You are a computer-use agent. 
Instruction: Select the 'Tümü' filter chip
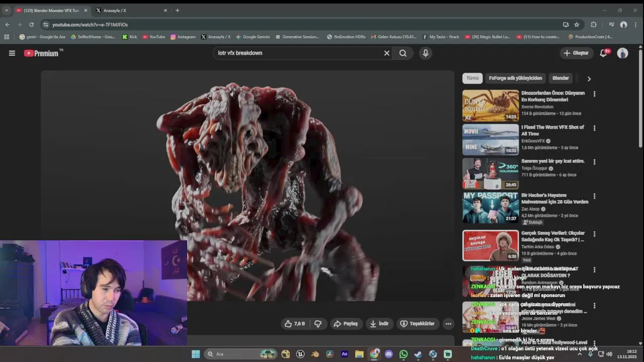(x=472, y=78)
